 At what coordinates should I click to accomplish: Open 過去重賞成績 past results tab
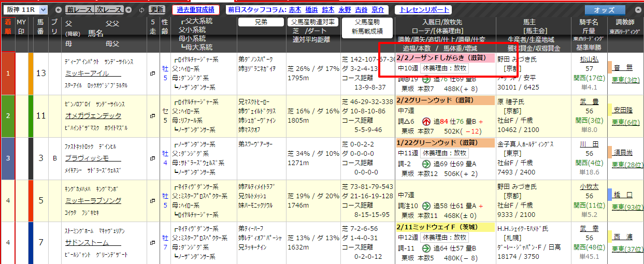pyautogui.click(x=196, y=10)
